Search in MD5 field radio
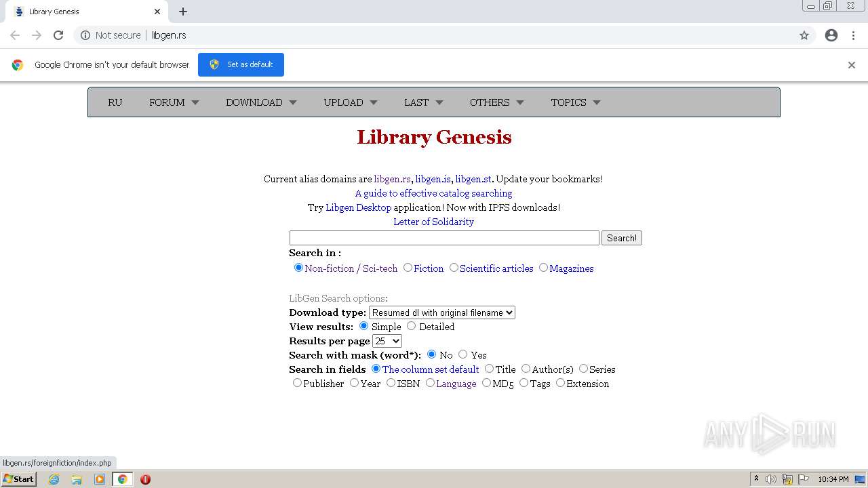The image size is (868, 488). 486,383
